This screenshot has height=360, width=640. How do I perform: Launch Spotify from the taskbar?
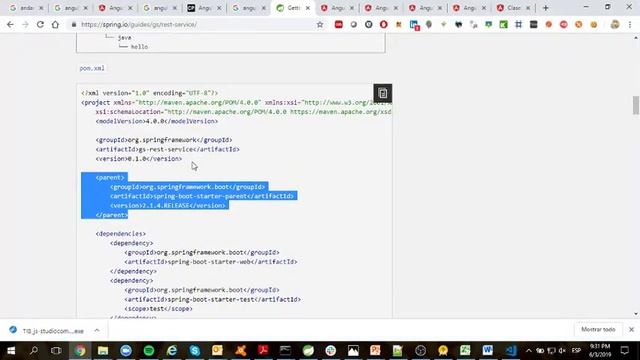[149, 351]
